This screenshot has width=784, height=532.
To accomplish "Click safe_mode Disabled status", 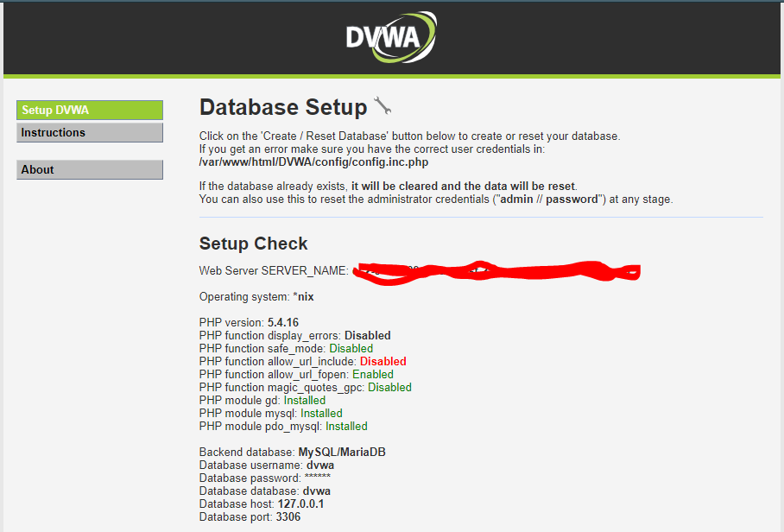I will (x=351, y=349).
